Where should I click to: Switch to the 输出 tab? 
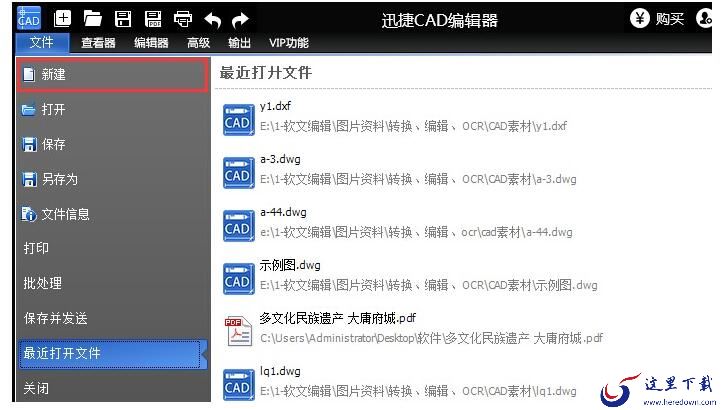pyautogui.click(x=239, y=43)
